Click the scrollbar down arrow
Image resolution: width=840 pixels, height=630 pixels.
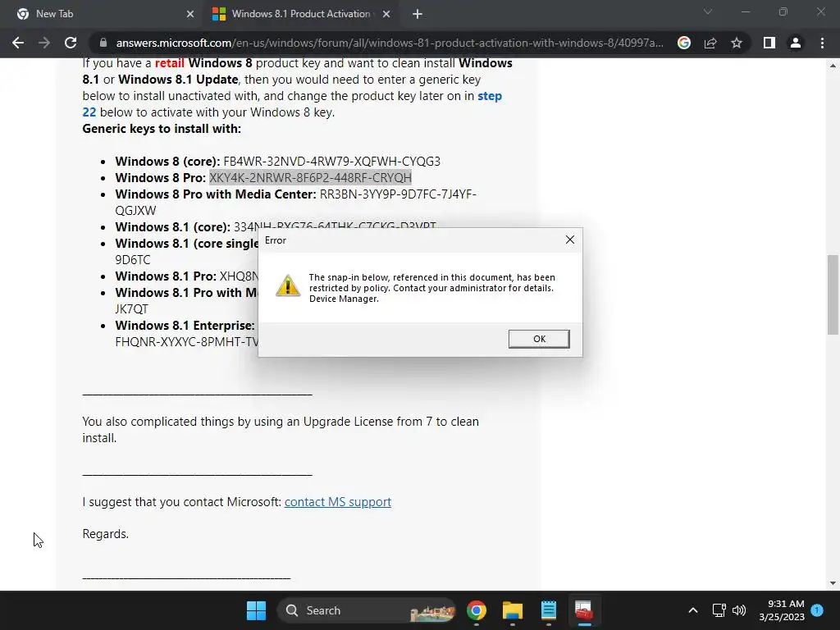tap(833, 583)
